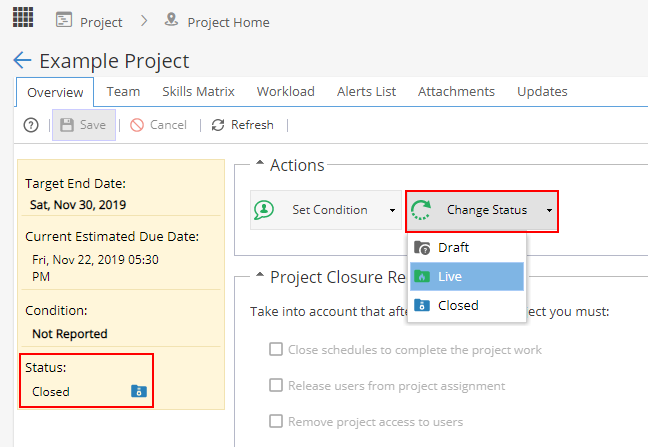Screen dimensions: 648x447
Task: Click the Set Condition button
Action: click(326, 210)
